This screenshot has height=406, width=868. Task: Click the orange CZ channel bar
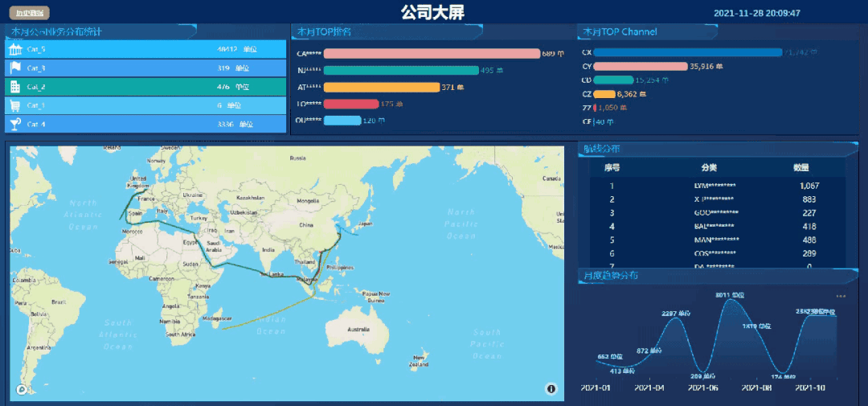[x=604, y=93]
